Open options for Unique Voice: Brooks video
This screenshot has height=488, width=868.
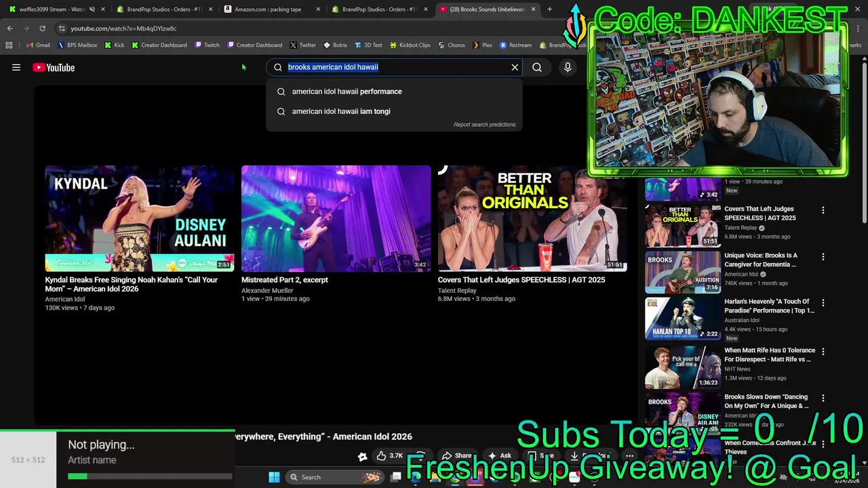pyautogui.click(x=823, y=257)
